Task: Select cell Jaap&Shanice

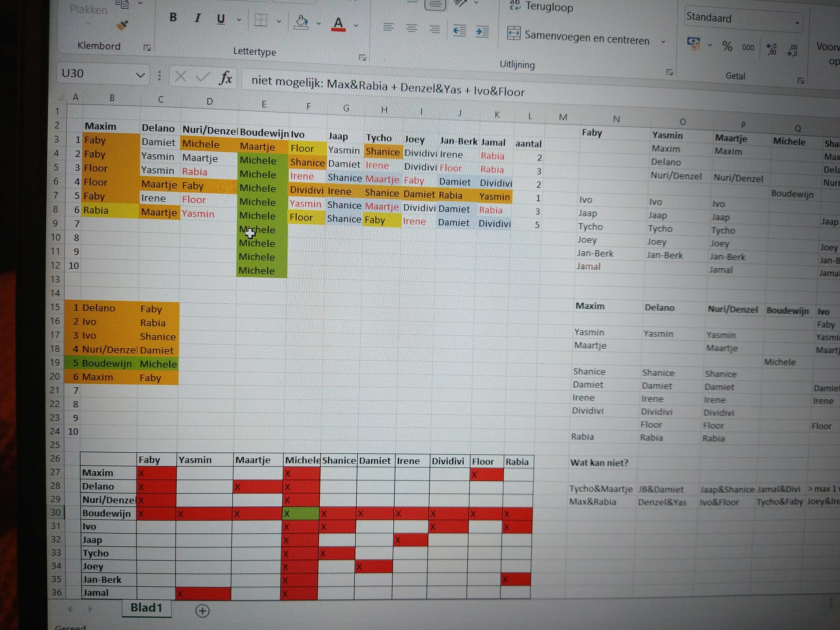Action: coord(727,490)
